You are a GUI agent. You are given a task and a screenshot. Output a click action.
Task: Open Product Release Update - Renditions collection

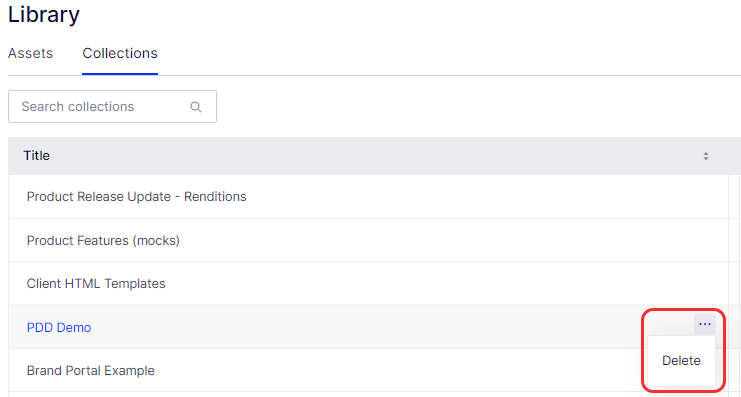tap(137, 197)
